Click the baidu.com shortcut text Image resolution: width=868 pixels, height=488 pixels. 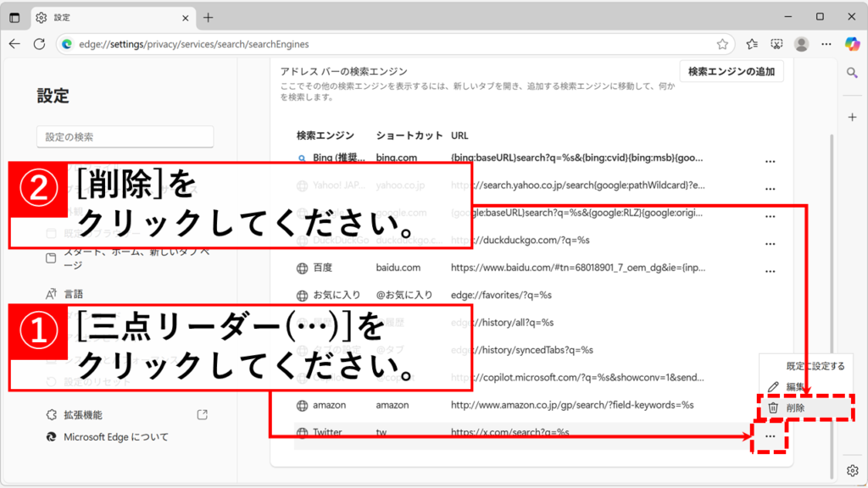398,267
